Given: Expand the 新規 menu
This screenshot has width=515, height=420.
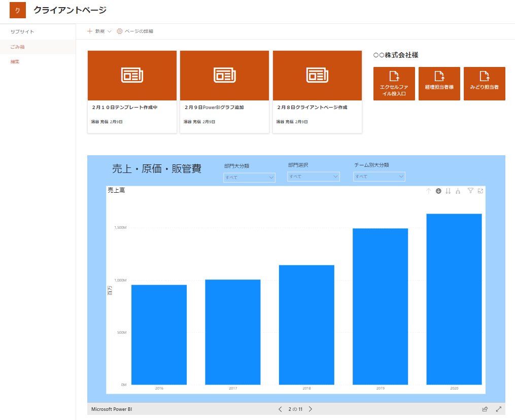Looking at the screenshot, I should coord(99,31).
